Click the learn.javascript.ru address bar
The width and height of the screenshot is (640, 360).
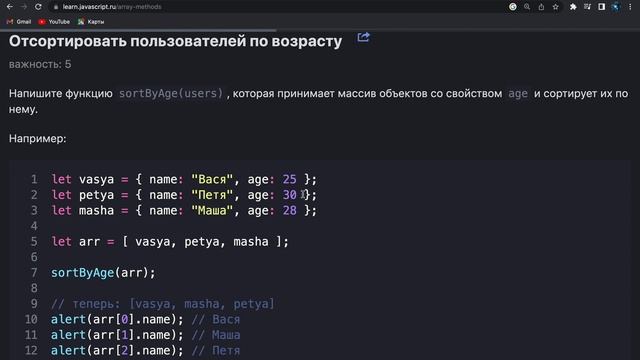[x=112, y=7]
